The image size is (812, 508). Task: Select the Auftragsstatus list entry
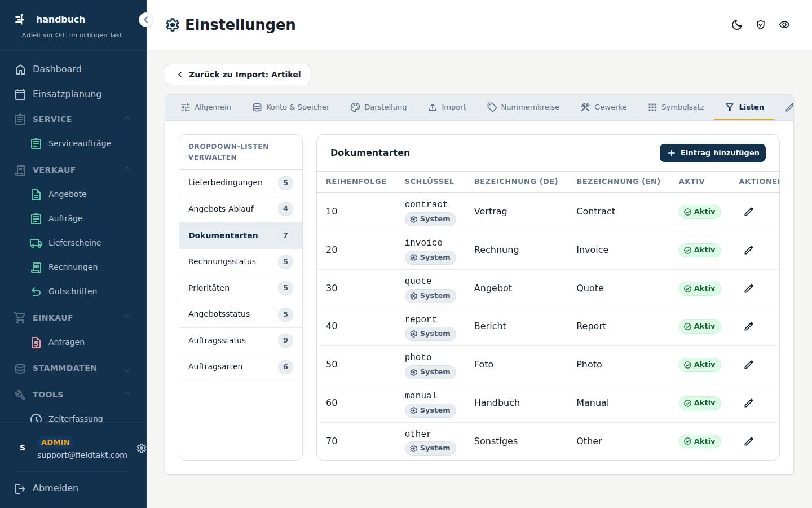tap(241, 340)
